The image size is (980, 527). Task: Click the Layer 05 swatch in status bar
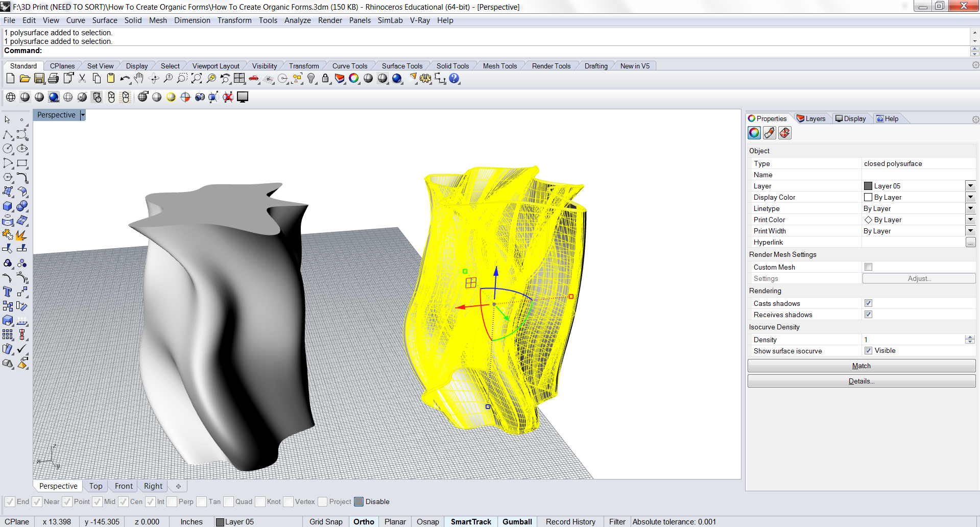(220, 522)
